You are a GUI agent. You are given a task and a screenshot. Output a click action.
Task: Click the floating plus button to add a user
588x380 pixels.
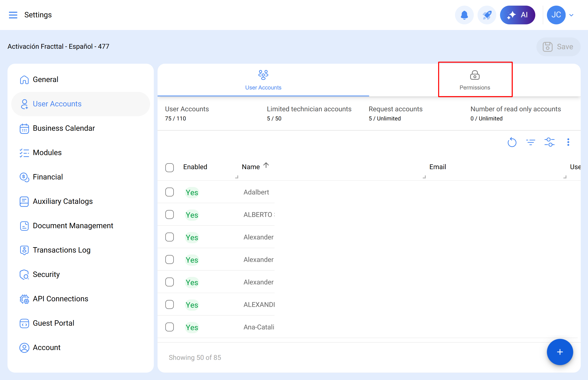coord(560,352)
